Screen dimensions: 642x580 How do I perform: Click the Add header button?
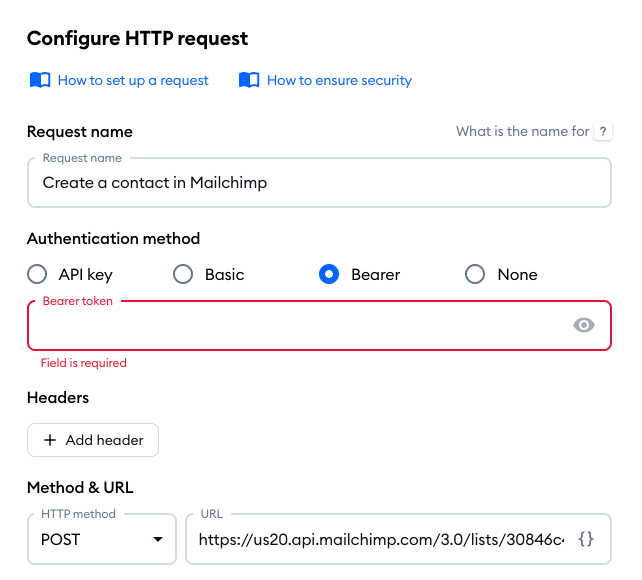click(x=93, y=440)
